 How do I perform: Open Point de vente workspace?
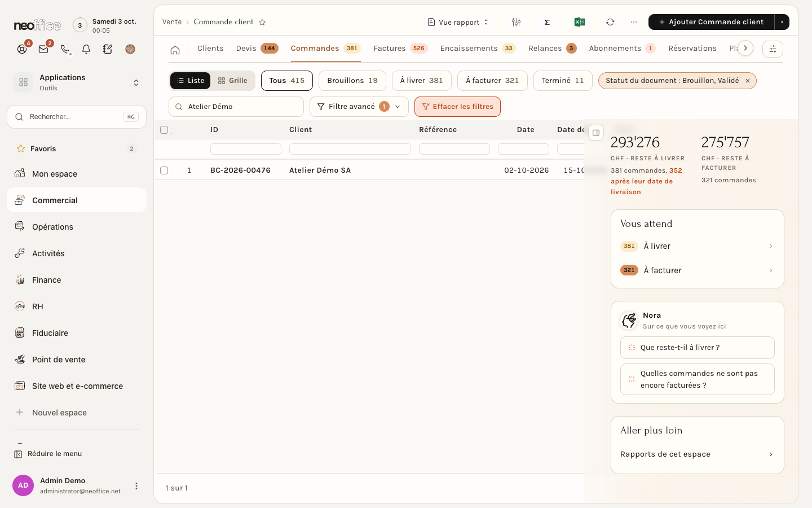77,360
